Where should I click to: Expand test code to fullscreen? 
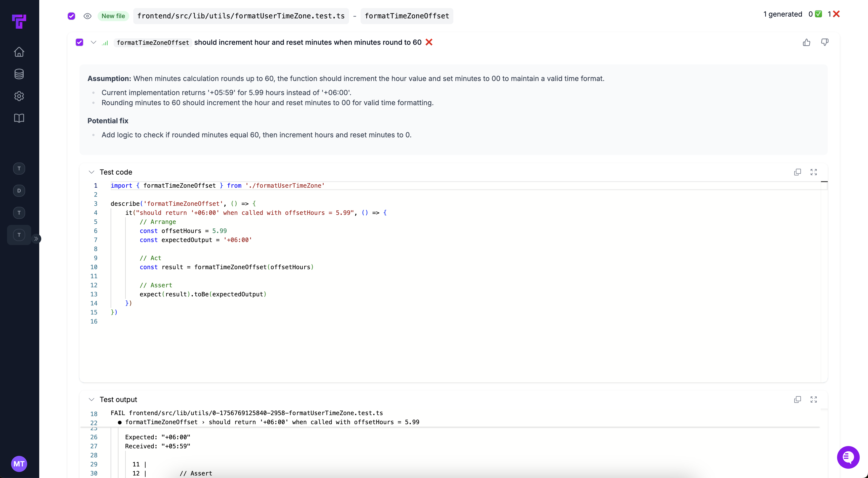pyautogui.click(x=813, y=172)
